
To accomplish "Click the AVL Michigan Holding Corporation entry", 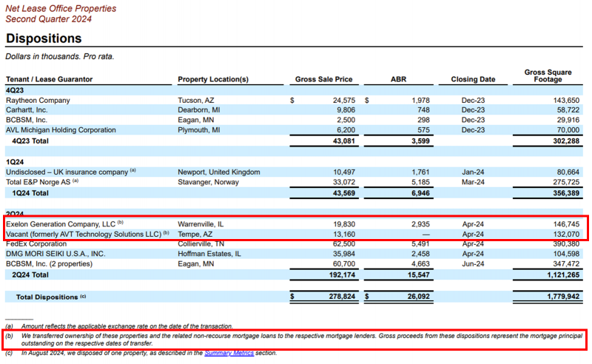I will [61, 129].
